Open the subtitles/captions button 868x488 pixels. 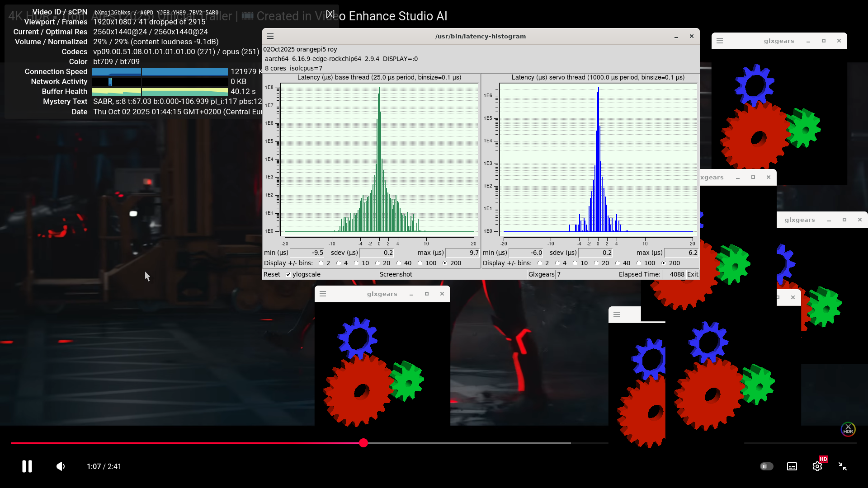792,466
